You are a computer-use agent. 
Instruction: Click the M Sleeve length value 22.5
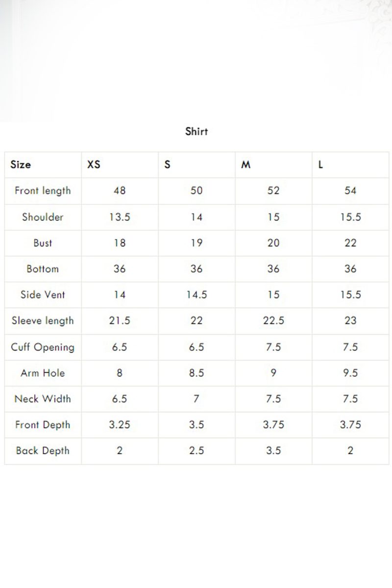tap(273, 320)
